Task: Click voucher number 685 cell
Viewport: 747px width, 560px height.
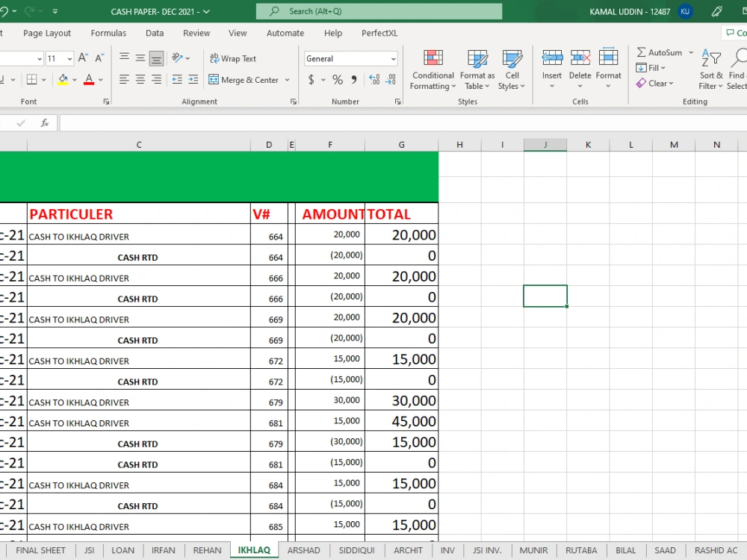Action: point(269,525)
